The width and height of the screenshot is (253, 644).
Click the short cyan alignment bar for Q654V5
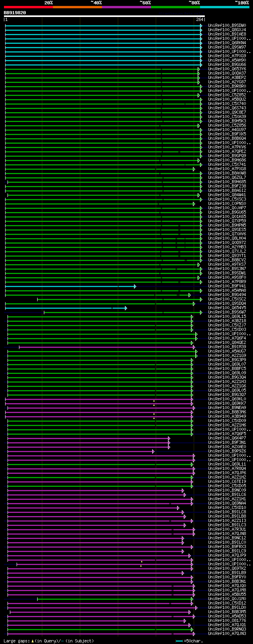click(x=66, y=308)
